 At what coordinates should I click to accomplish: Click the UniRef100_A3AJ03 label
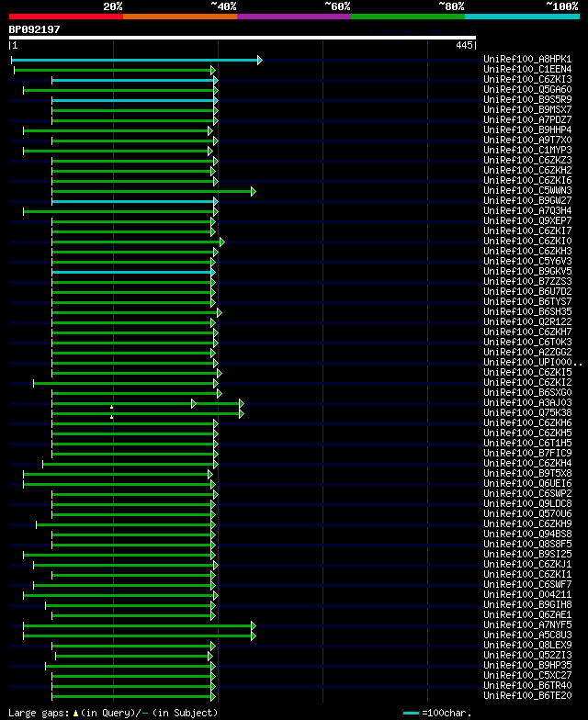pyautogui.click(x=527, y=402)
